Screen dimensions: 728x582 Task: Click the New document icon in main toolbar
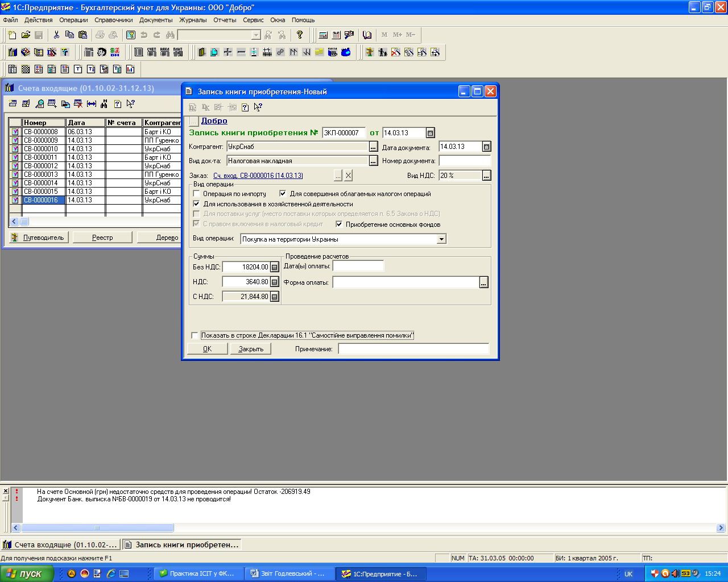point(12,35)
